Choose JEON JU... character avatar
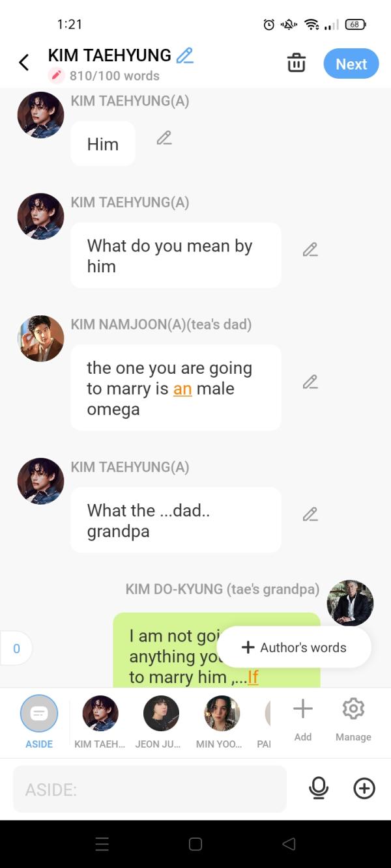The width and height of the screenshot is (391, 868). (x=161, y=714)
